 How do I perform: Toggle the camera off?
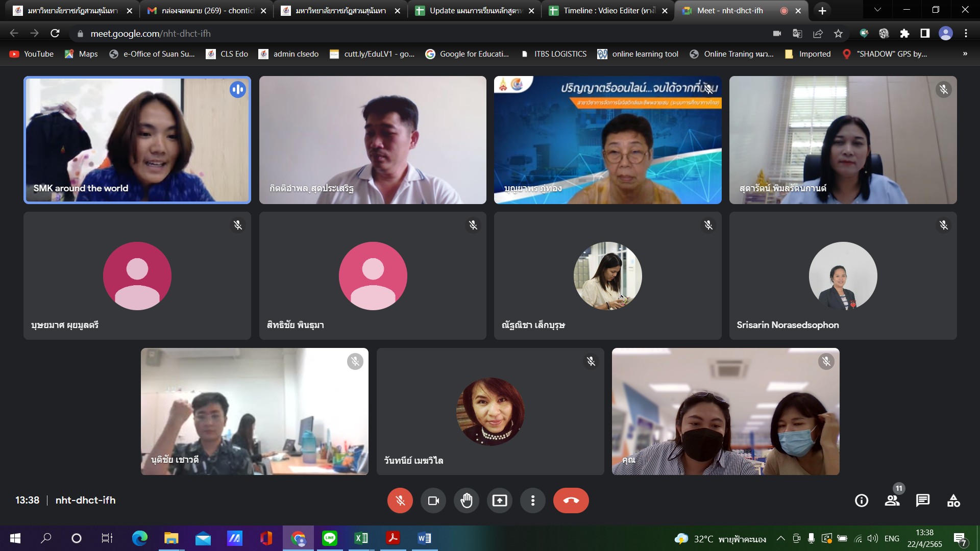point(433,500)
